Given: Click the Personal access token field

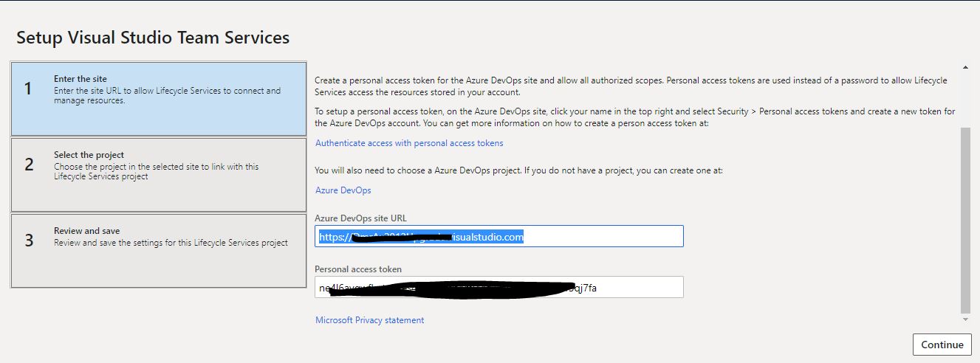Looking at the screenshot, I should [499, 287].
